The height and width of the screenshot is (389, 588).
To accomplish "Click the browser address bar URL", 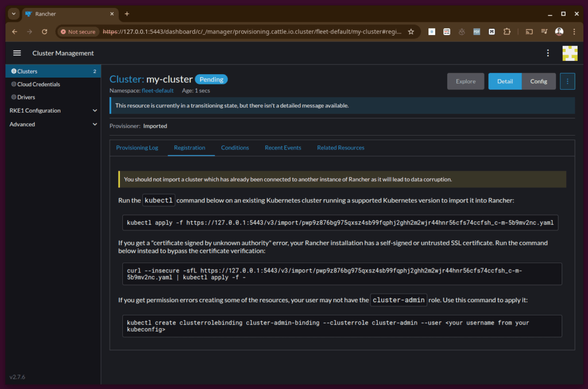I will pos(252,32).
